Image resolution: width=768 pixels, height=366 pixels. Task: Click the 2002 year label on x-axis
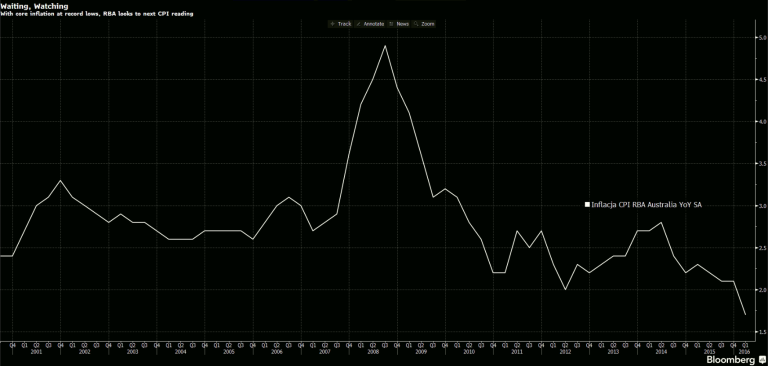pyautogui.click(x=84, y=351)
